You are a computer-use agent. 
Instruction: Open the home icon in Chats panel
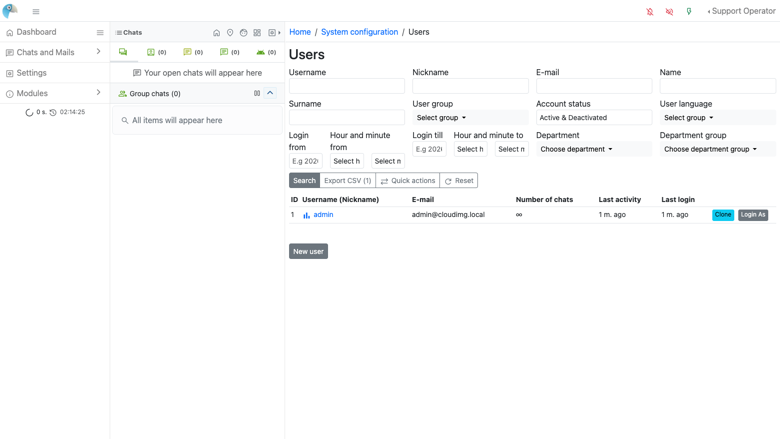(x=216, y=33)
